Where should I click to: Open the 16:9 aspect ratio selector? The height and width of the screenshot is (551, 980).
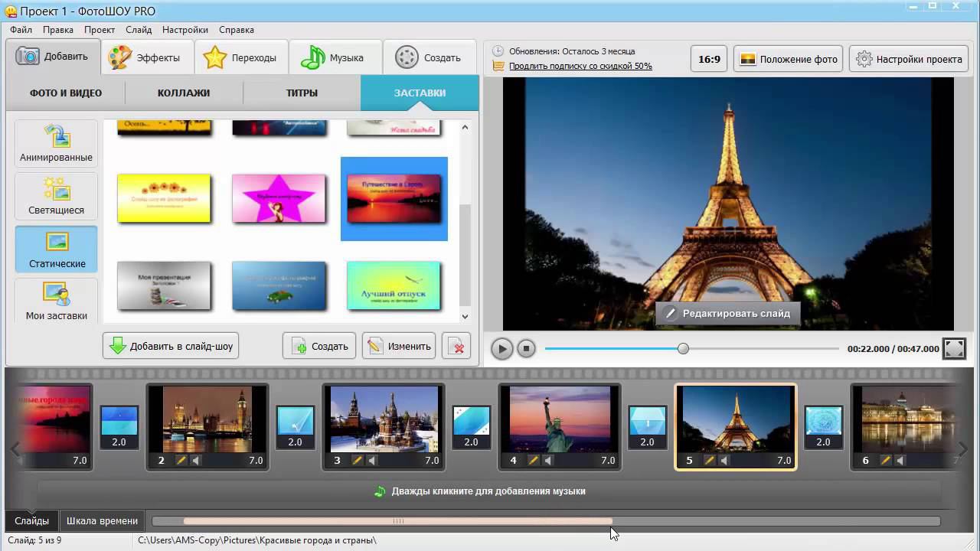point(710,59)
